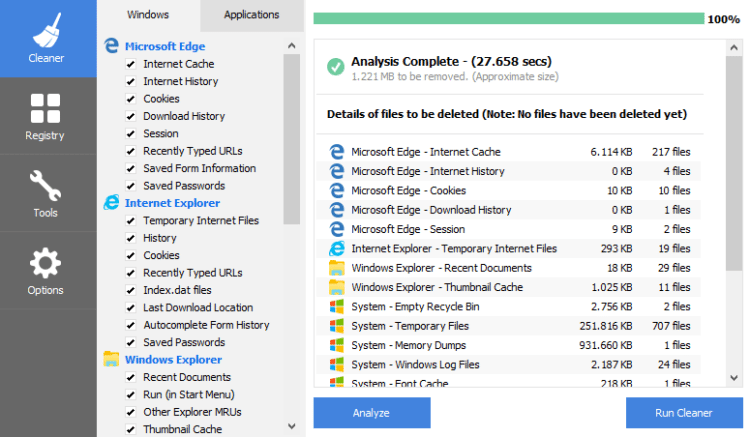750x437 pixels.
Task: Open the Cleaner section broom icon
Action: tap(47, 30)
